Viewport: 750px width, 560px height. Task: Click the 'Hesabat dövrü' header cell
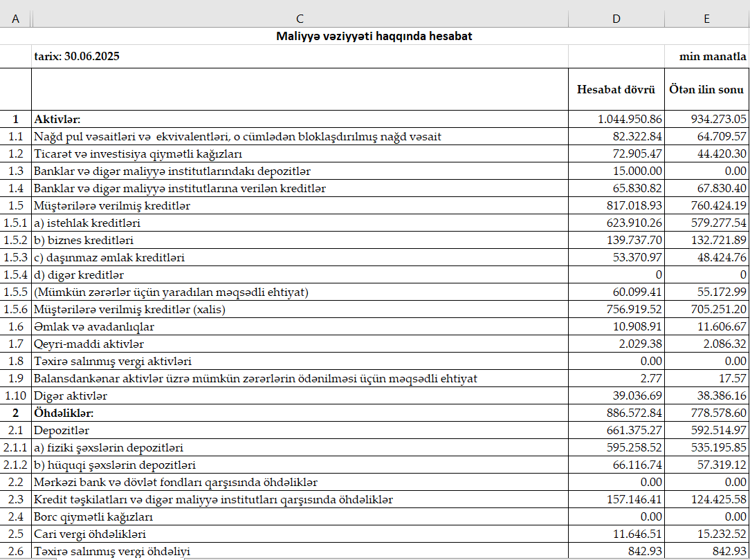click(616, 89)
